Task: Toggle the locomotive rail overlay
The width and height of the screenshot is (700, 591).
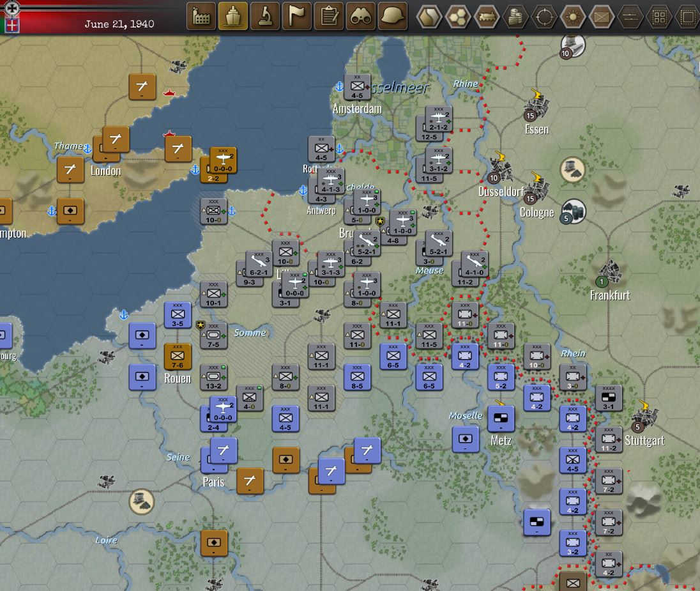Action: click(x=487, y=17)
